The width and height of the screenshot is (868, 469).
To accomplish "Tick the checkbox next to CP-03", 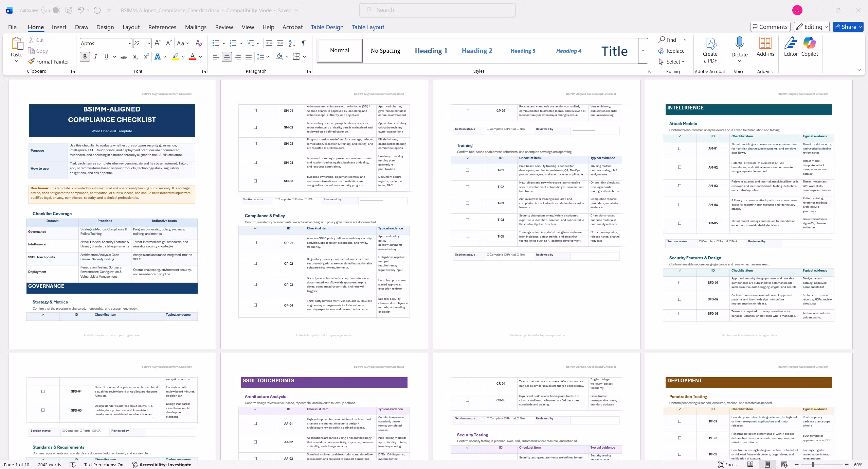I will tap(255, 284).
